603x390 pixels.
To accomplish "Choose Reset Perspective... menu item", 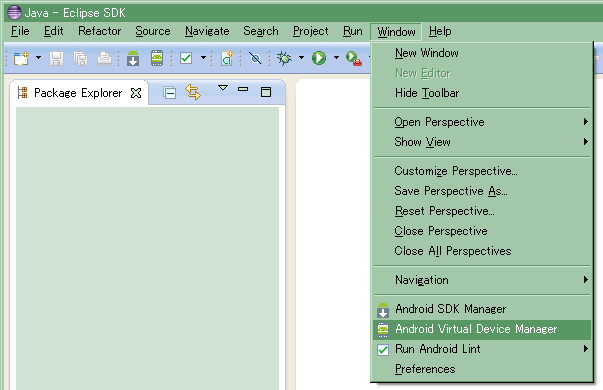I will pyautogui.click(x=482, y=211).
